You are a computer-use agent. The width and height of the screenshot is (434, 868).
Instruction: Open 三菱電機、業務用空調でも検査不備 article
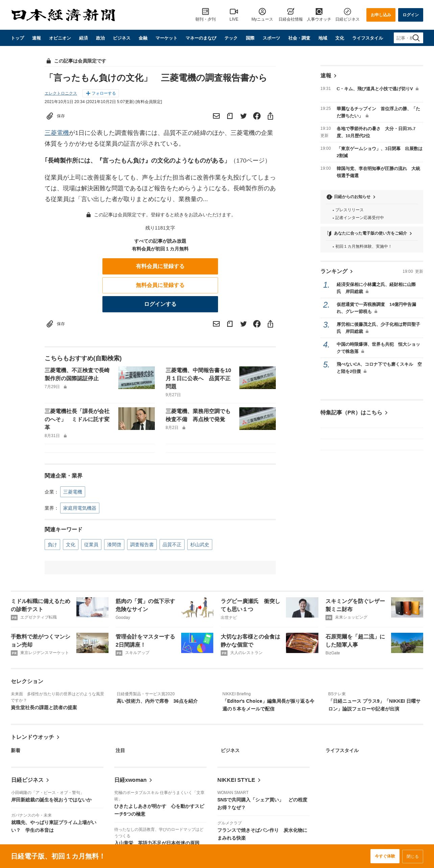[198, 415]
